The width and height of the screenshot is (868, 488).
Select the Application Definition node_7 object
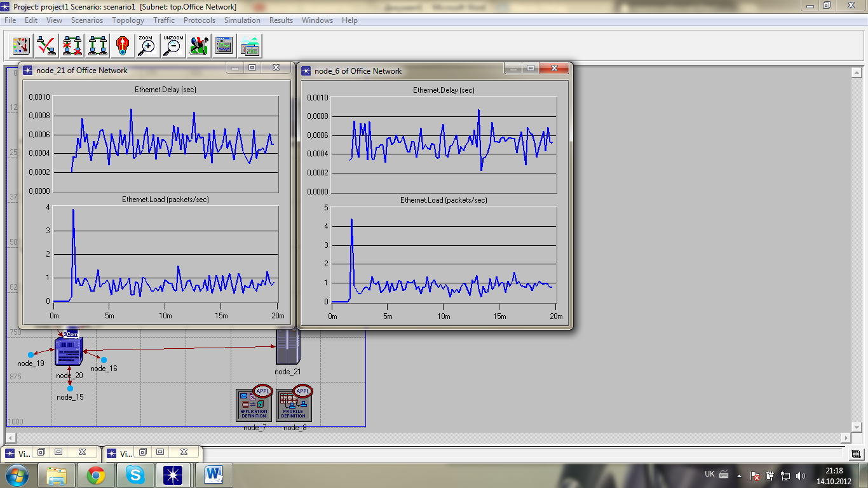[254, 405]
